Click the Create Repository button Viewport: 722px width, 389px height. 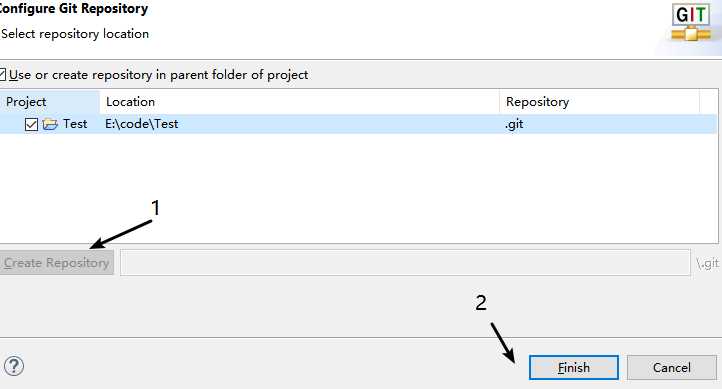[x=57, y=263]
